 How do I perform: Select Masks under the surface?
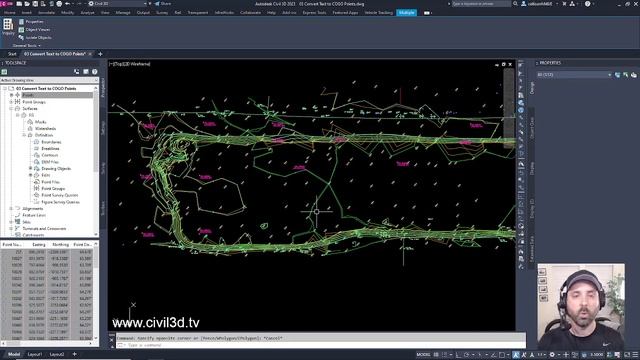point(40,122)
